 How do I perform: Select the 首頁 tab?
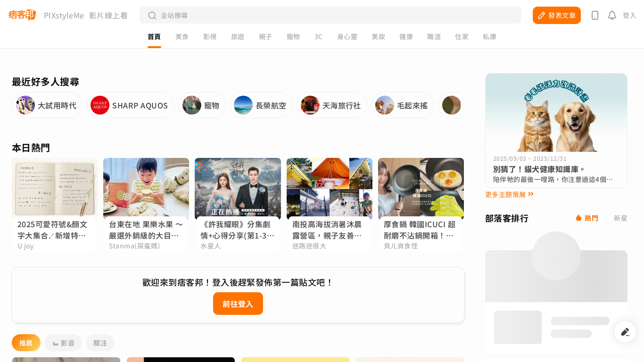(154, 37)
